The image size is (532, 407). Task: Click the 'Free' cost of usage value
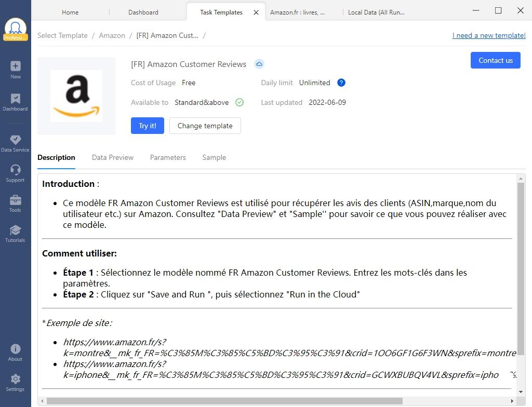tap(189, 83)
